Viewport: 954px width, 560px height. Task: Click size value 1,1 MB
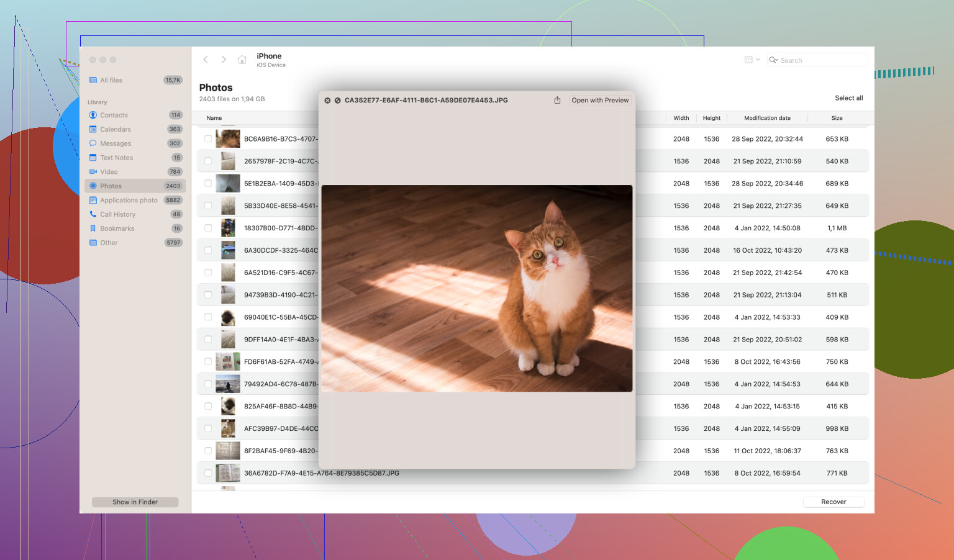[x=837, y=228]
